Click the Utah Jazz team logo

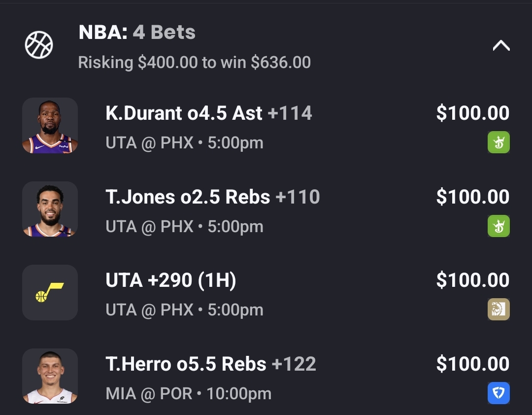click(x=50, y=293)
